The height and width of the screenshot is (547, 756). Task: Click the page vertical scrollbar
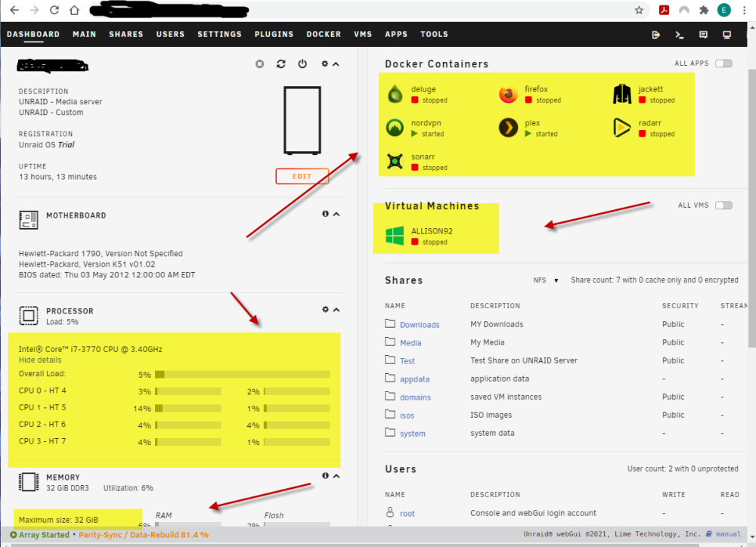pyautogui.click(x=752, y=209)
